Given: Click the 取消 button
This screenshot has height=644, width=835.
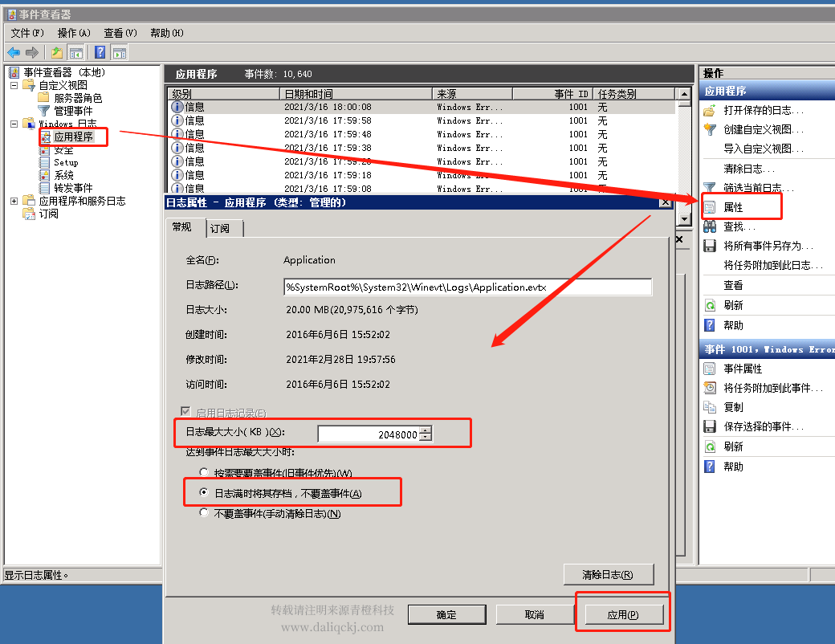Looking at the screenshot, I should click(x=535, y=615).
